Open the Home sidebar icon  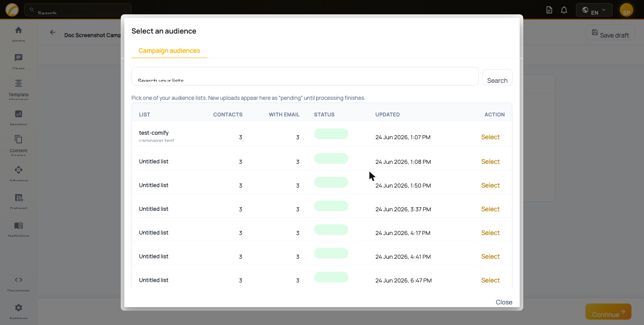[x=18, y=30]
